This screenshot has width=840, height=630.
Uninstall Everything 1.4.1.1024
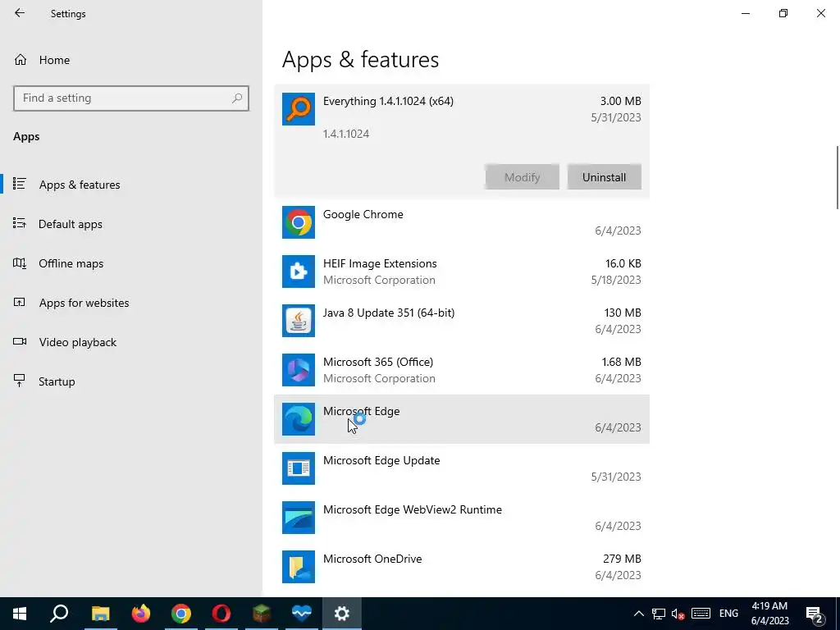pyautogui.click(x=604, y=177)
